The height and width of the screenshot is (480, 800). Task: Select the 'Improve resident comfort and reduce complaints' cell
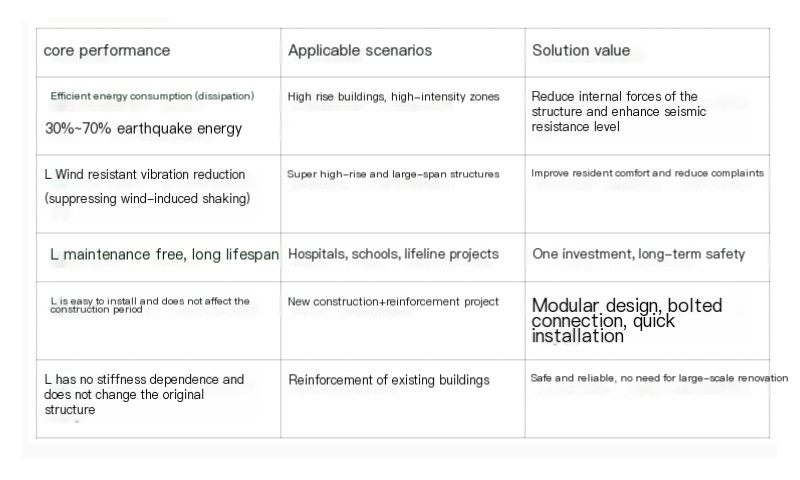647,194
